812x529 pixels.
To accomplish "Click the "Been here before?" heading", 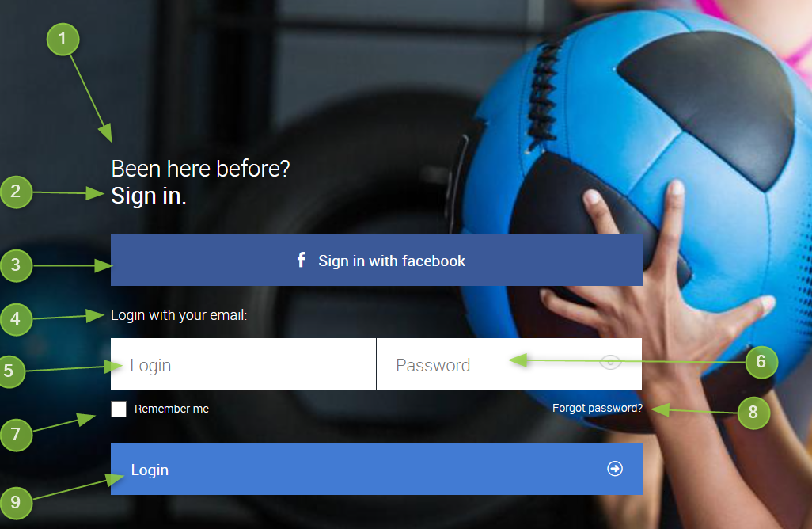I will pos(200,169).
